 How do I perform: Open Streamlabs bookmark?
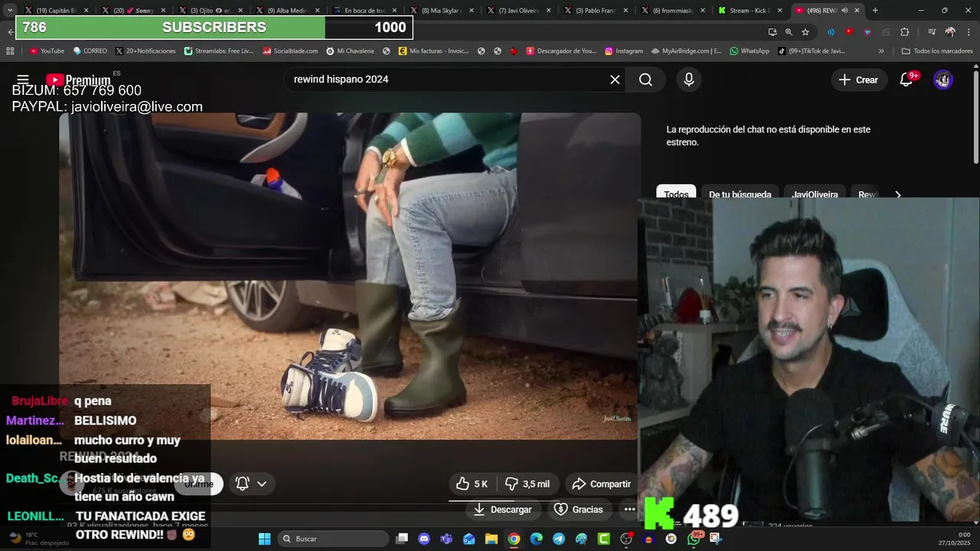[219, 51]
